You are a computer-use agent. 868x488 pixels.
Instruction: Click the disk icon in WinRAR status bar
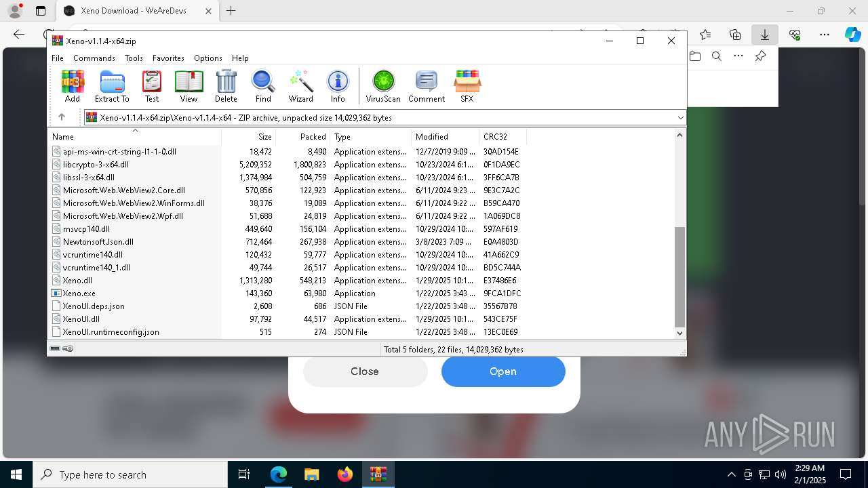(x=55, y=348)
